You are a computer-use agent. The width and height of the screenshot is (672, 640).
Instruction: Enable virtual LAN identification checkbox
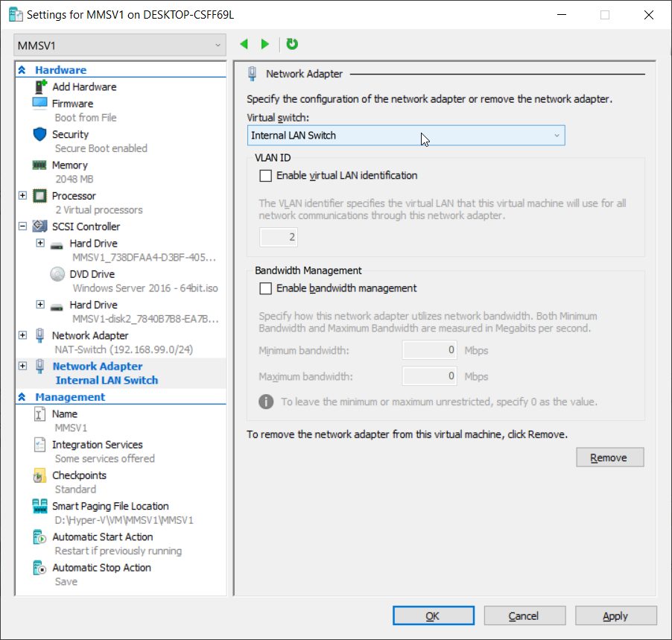[266, 176]
